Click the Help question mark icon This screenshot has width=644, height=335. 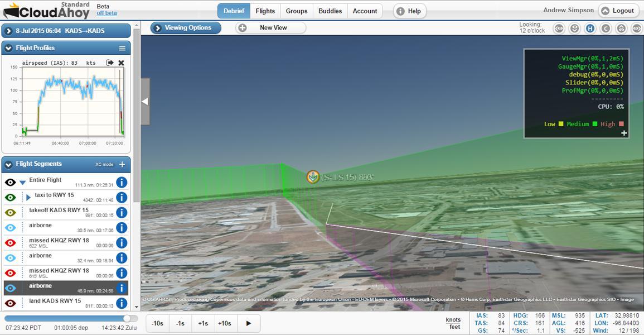coord(400,11)
